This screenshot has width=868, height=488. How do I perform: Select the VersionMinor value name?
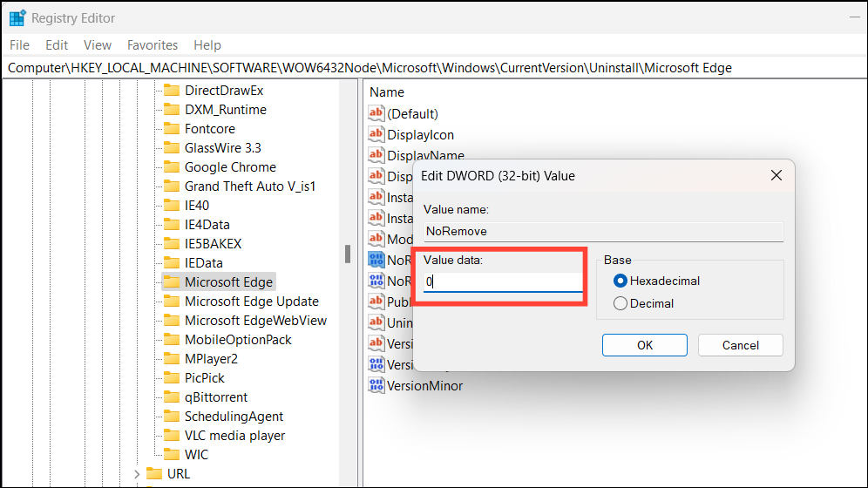point(424,386)
